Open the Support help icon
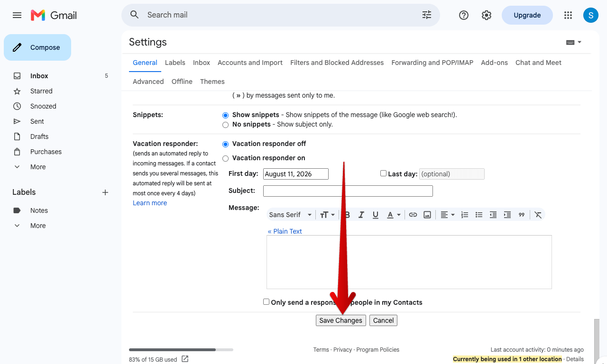 click(464, 15)
